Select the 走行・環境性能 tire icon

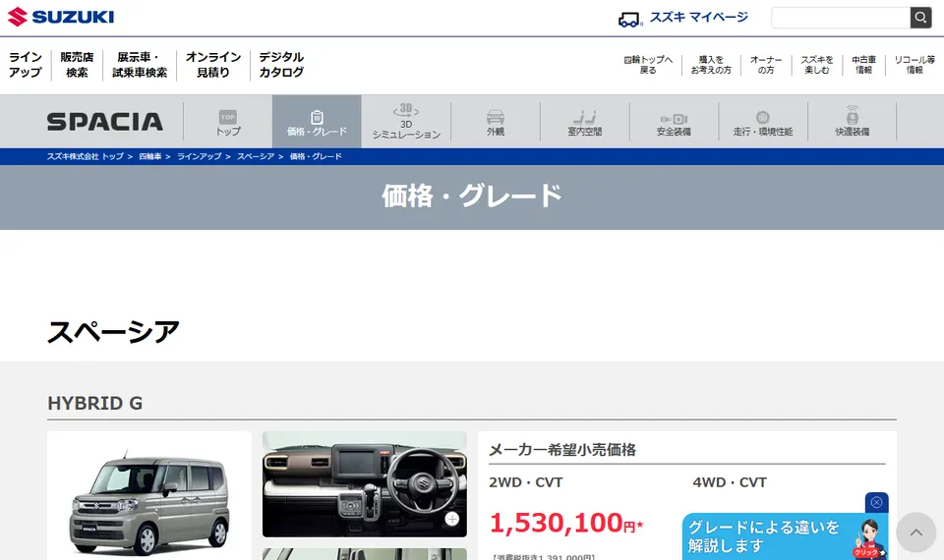click(x=763, y=117)
